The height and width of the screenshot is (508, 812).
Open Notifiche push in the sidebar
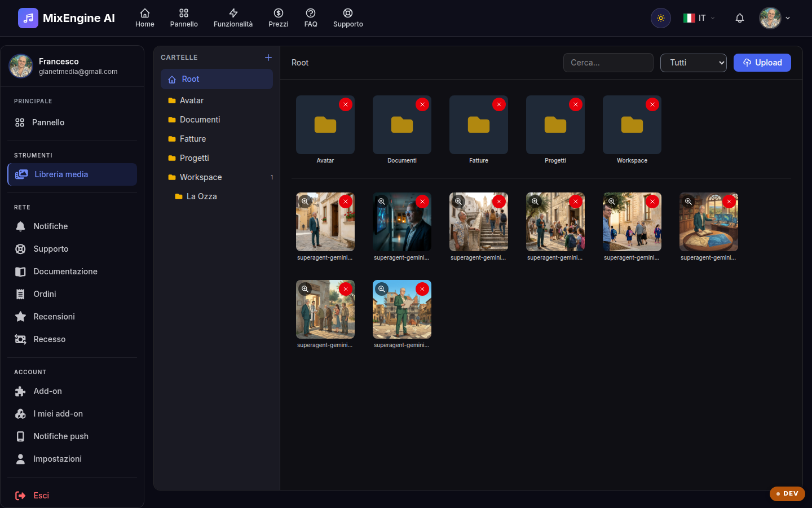(x=72, y=436)
